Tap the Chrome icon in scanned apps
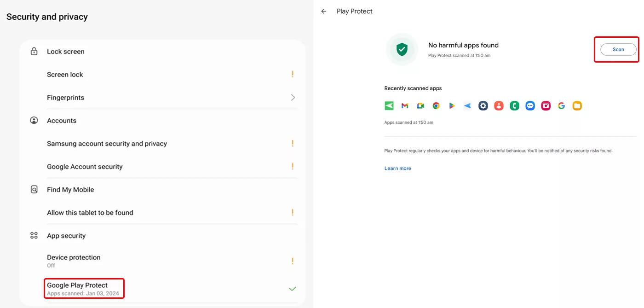 click(x=436, y=106)
